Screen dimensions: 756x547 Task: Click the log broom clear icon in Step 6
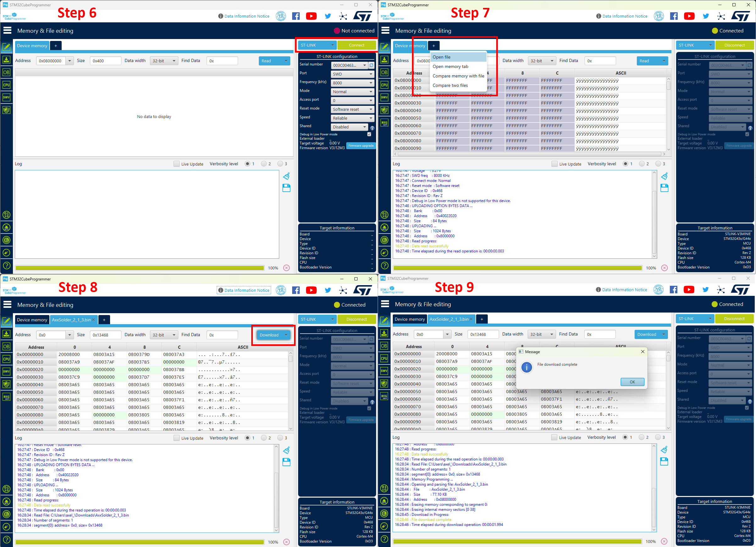pos(286,176)
